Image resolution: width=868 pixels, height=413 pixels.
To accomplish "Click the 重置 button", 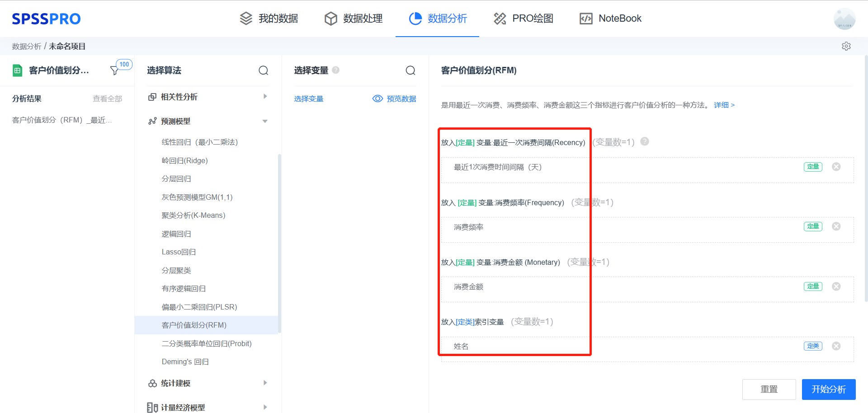I will coord(769,389).
